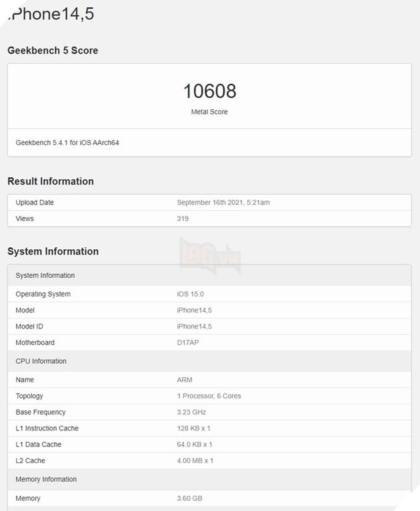Click the Result Information heading
The height and width of the screenshot is (511, 420).
[51, 181]
